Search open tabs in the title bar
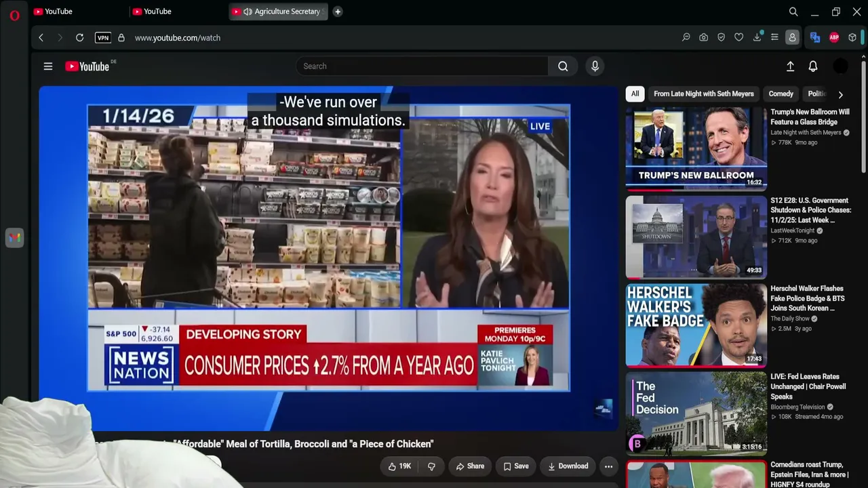 coord(793,12)
